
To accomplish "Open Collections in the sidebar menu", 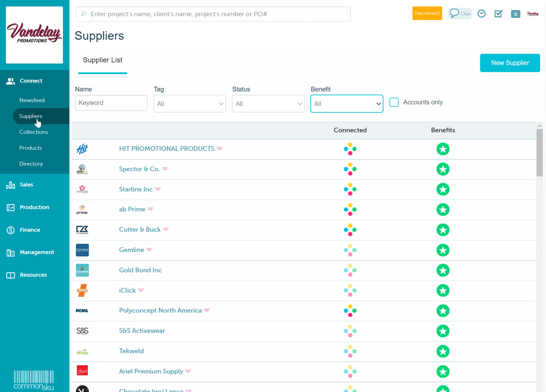I will pyautogui.click(x=34, y=132).
